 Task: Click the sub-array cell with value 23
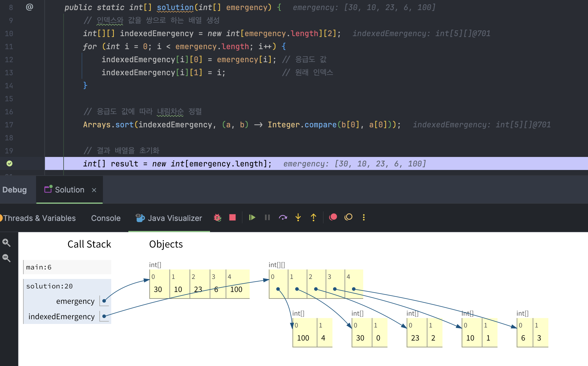click(417, 333)
